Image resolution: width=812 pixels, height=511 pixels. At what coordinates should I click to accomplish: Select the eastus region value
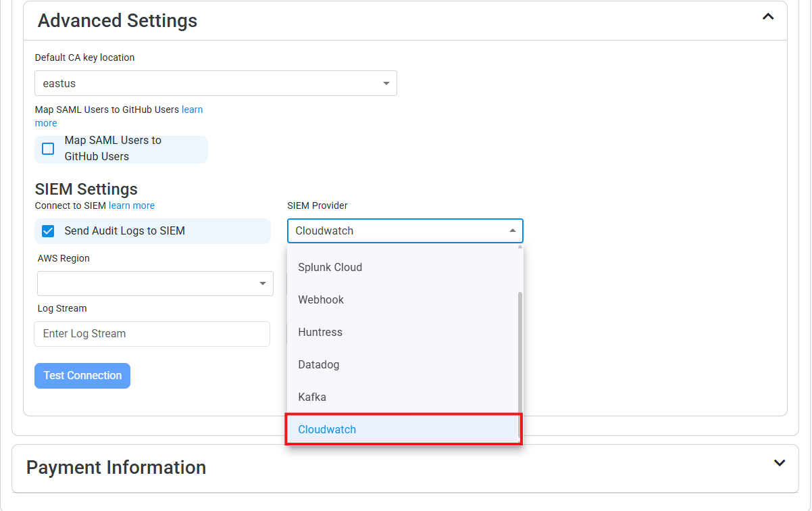[61, 82]
